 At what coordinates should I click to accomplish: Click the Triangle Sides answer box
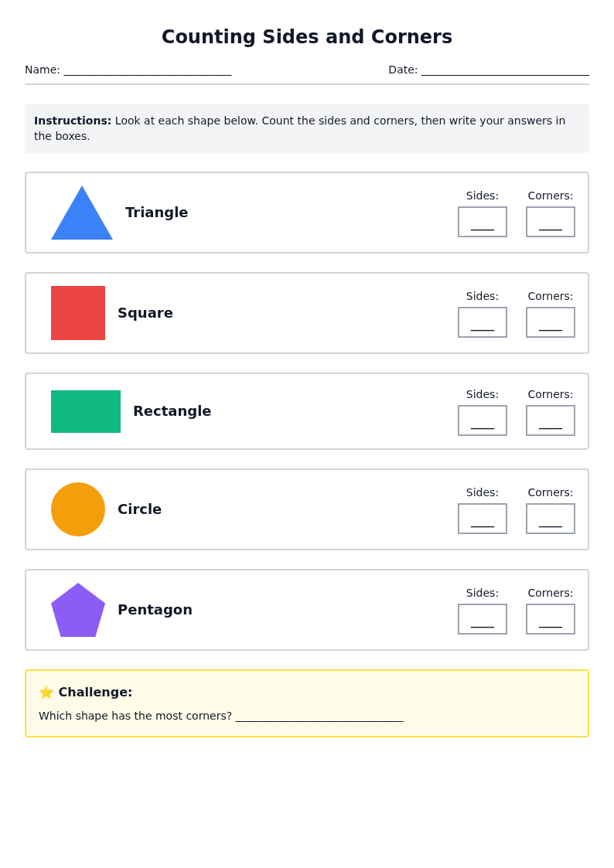(483, 221)
